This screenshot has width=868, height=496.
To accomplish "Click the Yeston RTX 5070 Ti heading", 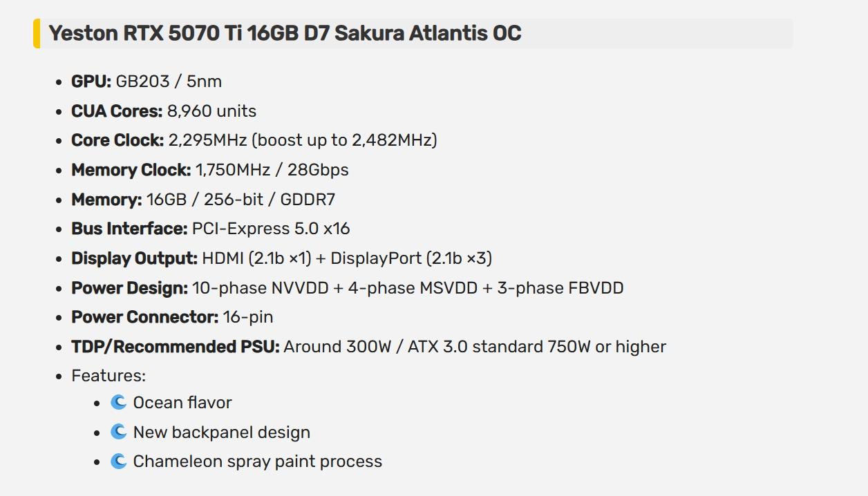I will (x=285, y=33).
